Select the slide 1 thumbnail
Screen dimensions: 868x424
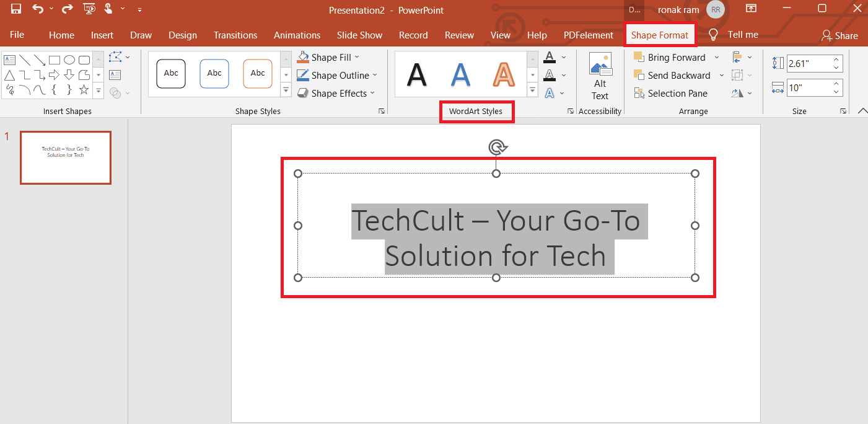tap(65, 157)
